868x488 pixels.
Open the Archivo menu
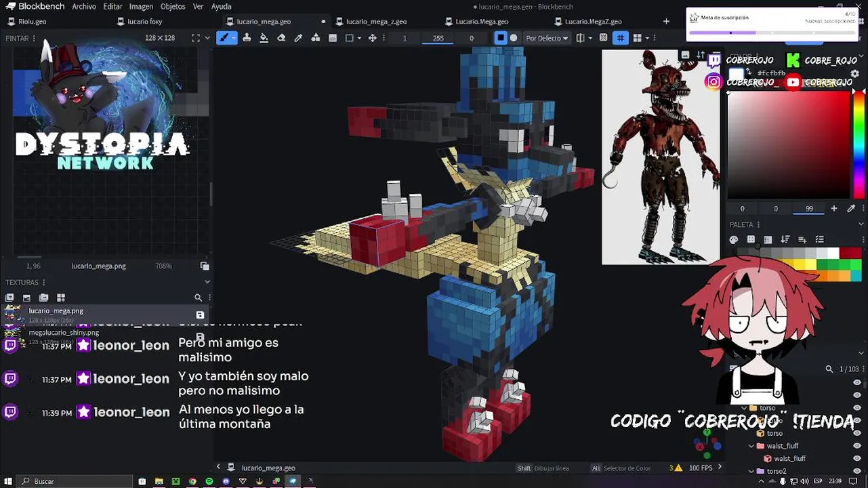pos(84,6)
